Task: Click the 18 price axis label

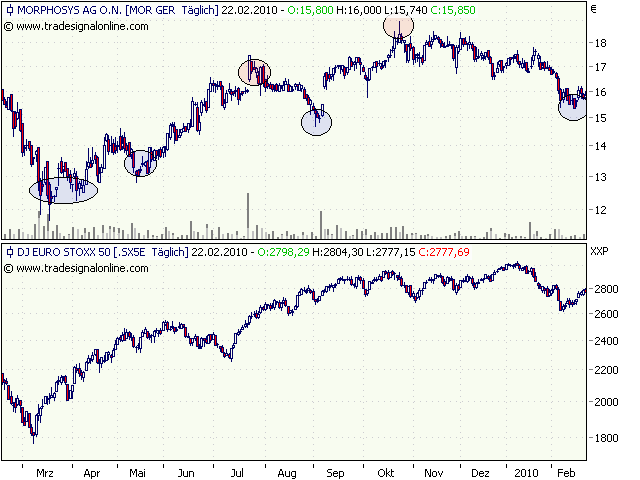Action: click(600, 43)
